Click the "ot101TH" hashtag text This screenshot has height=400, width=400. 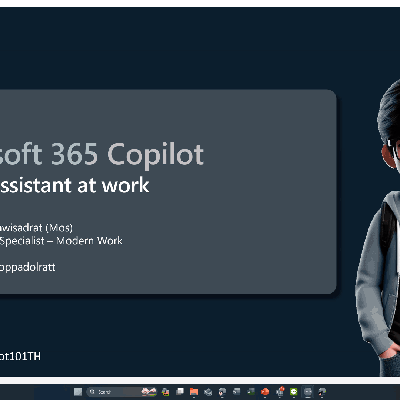point(20,356)
